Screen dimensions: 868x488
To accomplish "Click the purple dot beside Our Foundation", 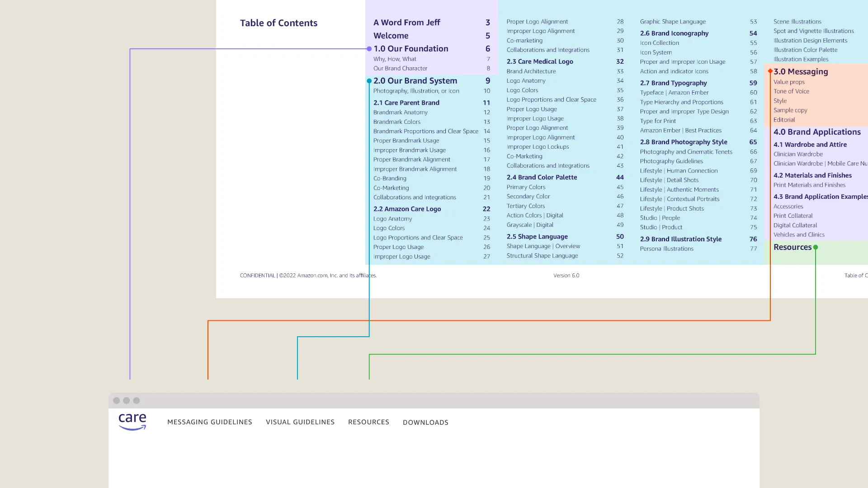I will pyautogui.click(x=369, y=49).
